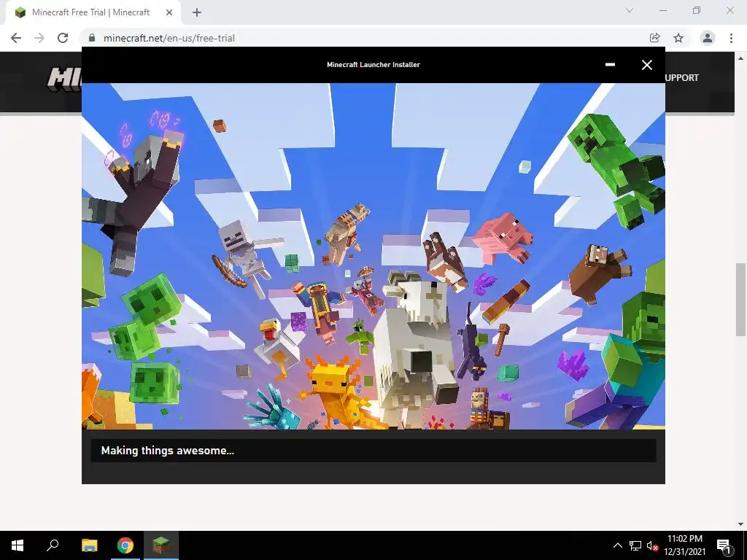
Task: Click the scrollbar up arrow
Action: point(740,58)
